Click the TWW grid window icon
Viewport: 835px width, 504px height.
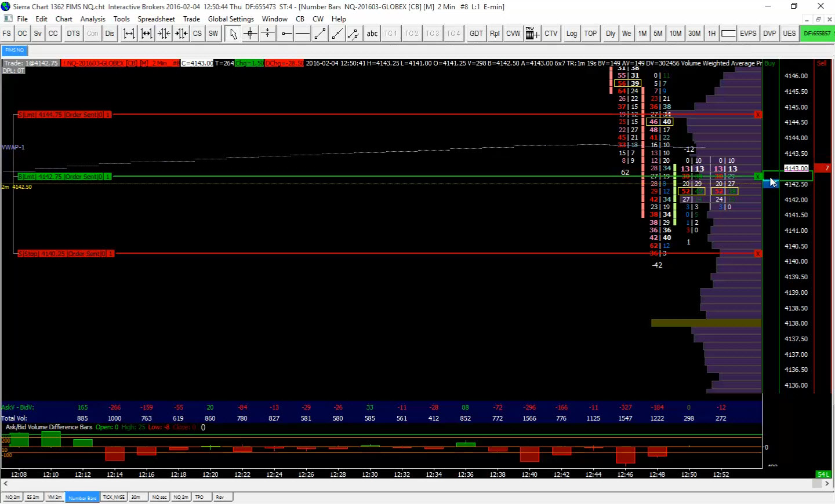click(532, 34)
